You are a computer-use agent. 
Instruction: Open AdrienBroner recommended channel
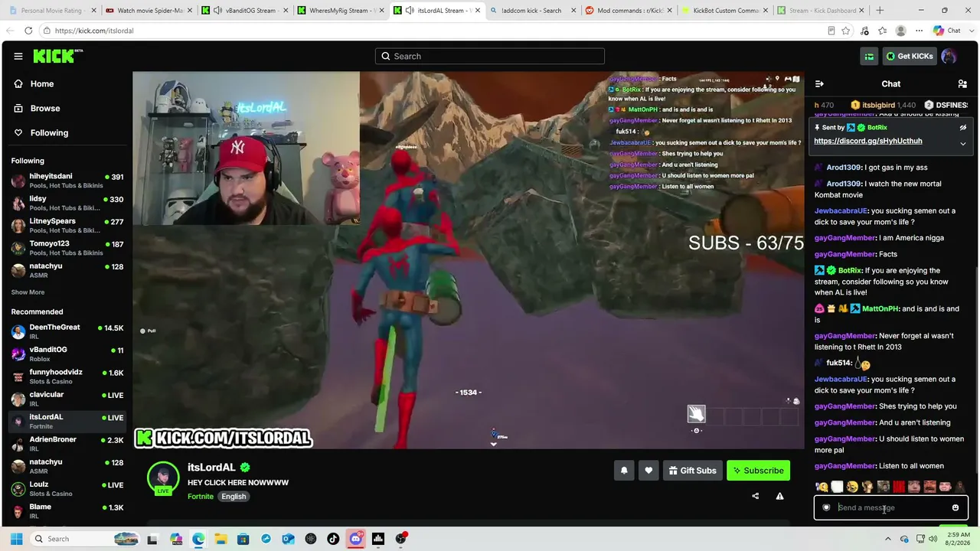point(66,444)
